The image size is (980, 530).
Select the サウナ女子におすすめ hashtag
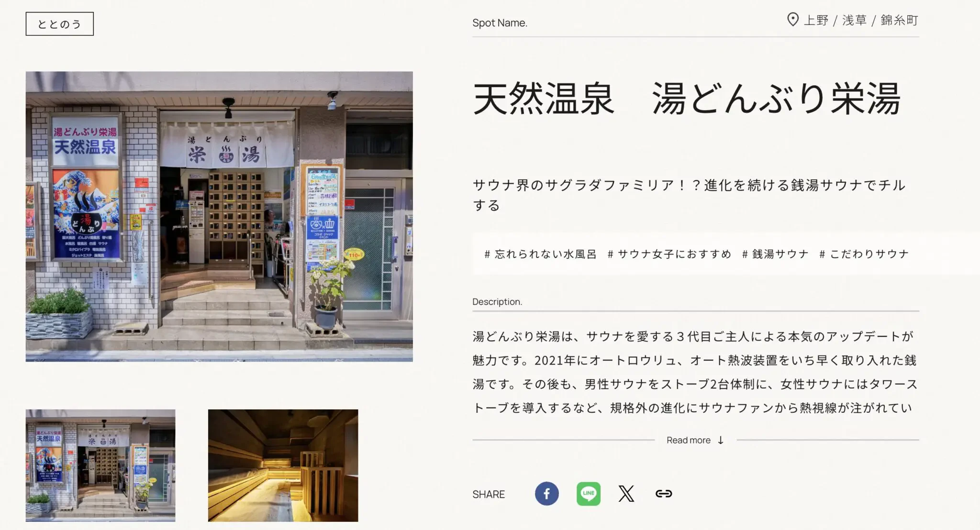pyautogui.click(x=669, y=254)
